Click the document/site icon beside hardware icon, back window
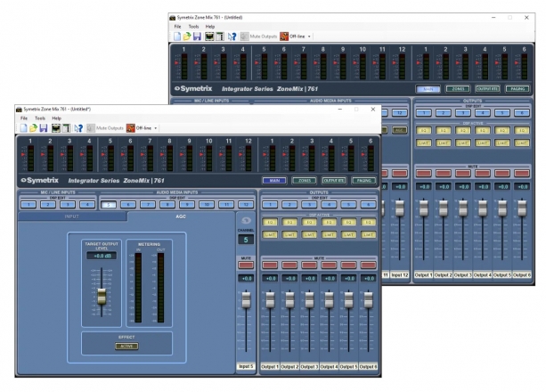This screenshot has width=546, height=392. point(220,37)
